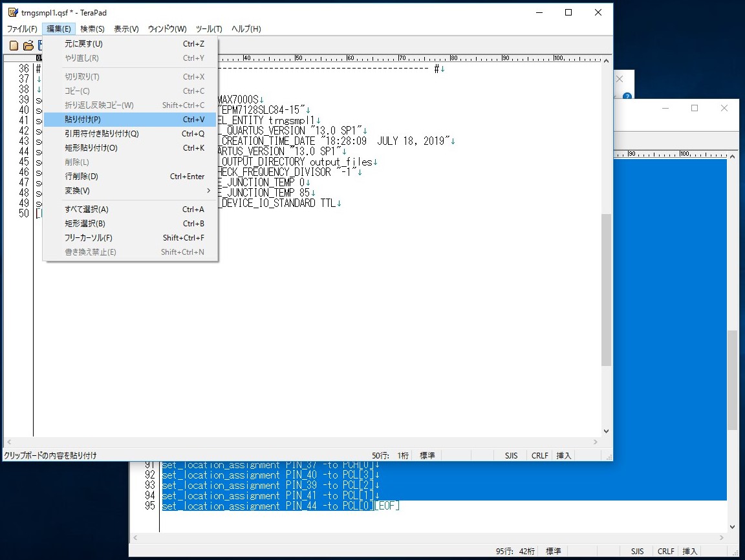Click the MAX7000S text line
The image size is (745, 560).
pos(239,100)
